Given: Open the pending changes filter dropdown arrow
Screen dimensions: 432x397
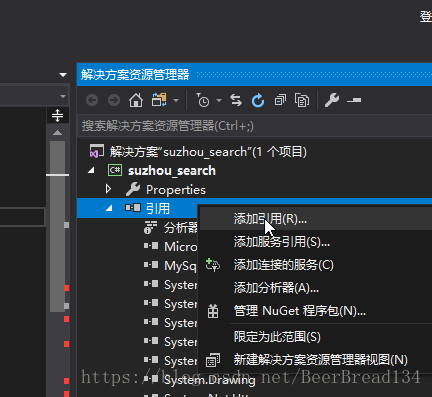Looking at the screenshot, I should coord(219,100).
